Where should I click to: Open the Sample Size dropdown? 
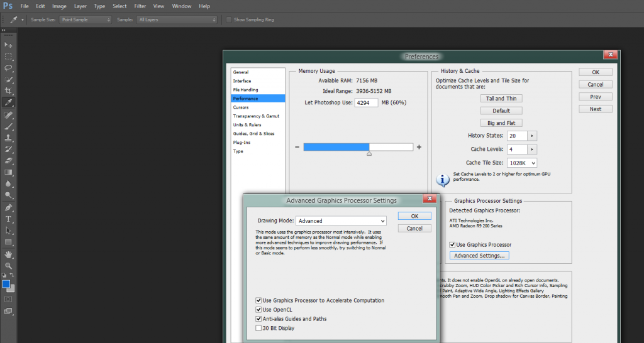click(85, 19)
